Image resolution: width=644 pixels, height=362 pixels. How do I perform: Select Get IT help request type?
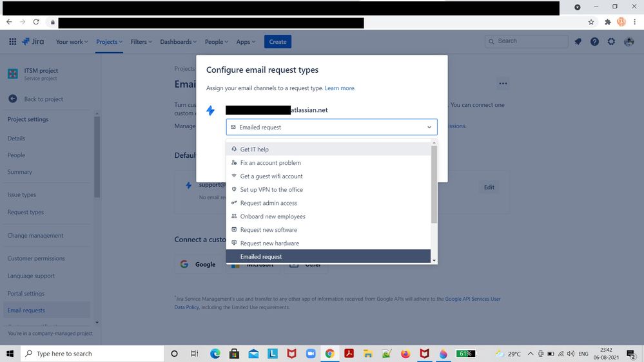(328, 149)
